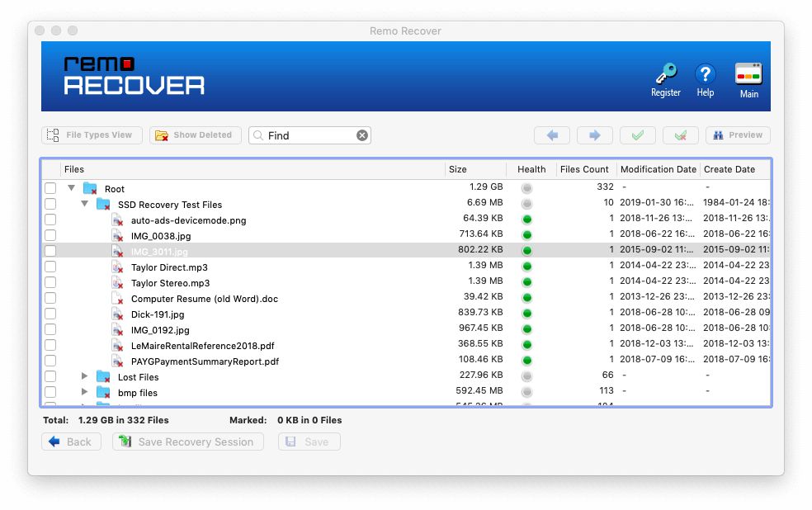The width and height of the screenshot is (812, 510).
Task: Collapse SSD Recovery Test Files folder
Action: click(x=84, y=204)
